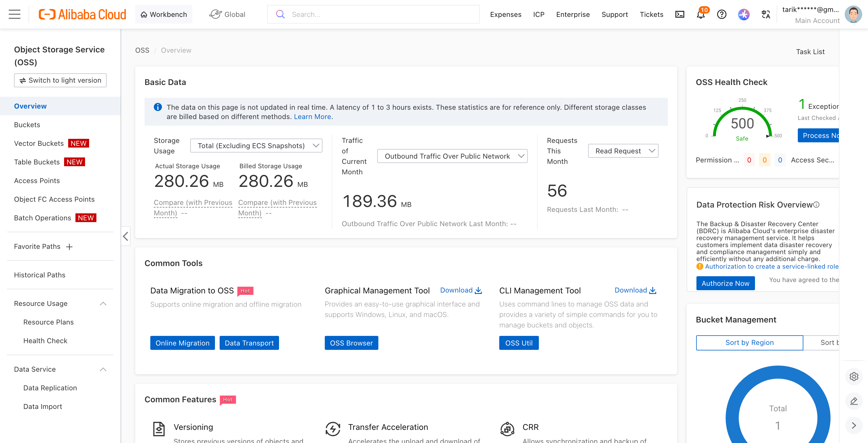The width and height of the screenshot is (868, 443).
Task: Open the Support menu
Action: [615, 15]
